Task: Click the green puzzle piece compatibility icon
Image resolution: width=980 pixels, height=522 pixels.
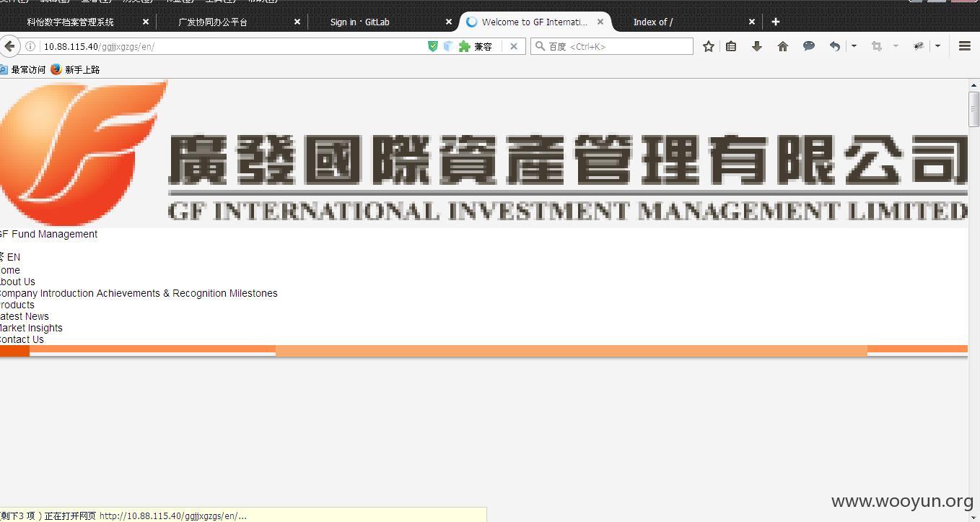Action: tap(465, 46)
